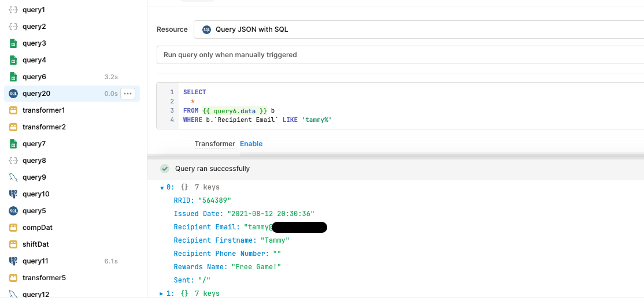Click the query10 PostgreSQL icon
Screen dimensions: 644x301
(x=13, y=194)
